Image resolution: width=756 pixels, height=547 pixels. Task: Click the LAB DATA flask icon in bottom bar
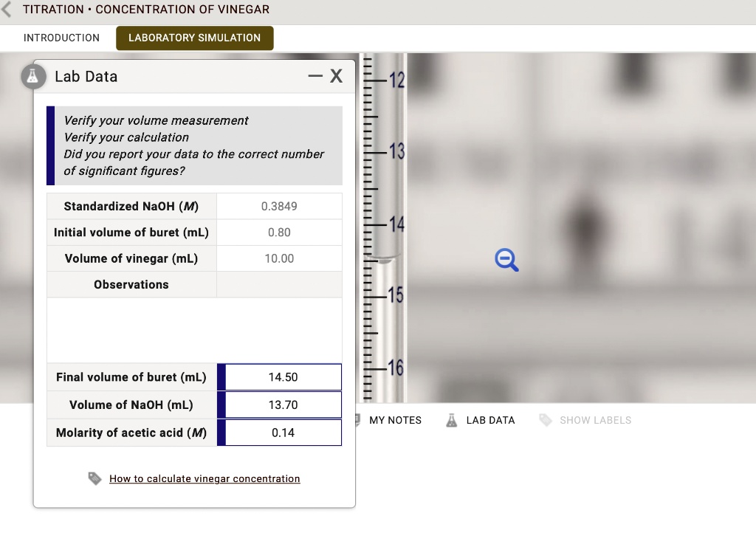pyautogui.click(x=451, y=420)
